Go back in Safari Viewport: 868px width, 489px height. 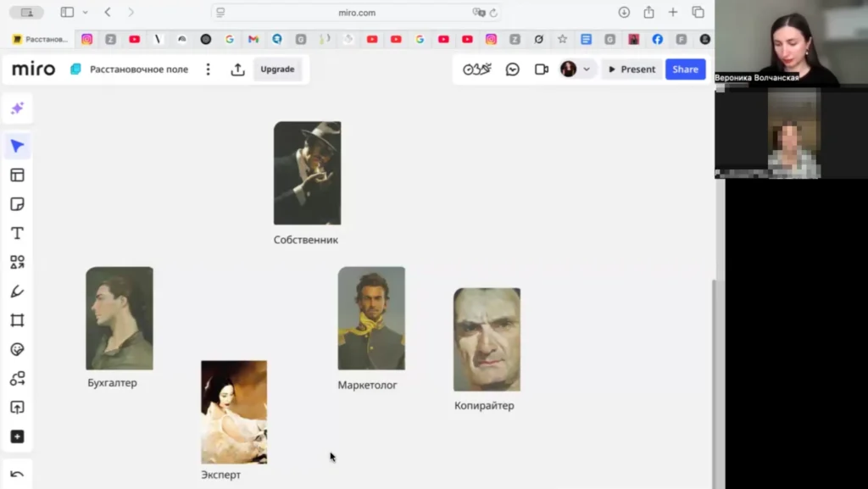tap(108, 12)
